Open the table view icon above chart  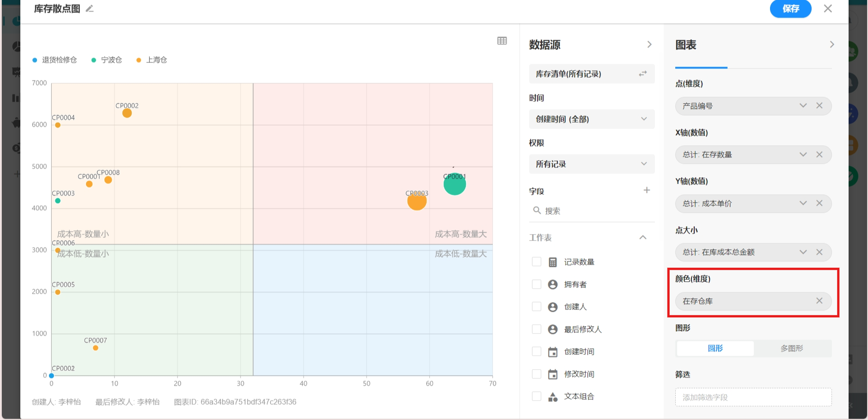[x=502, y=41]
